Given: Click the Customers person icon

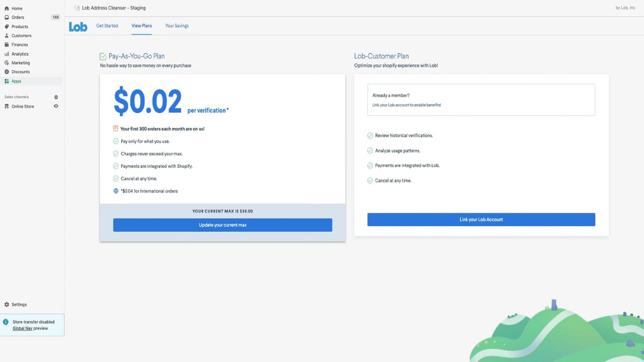Looking at the screenshot, I should click(7, 36).
